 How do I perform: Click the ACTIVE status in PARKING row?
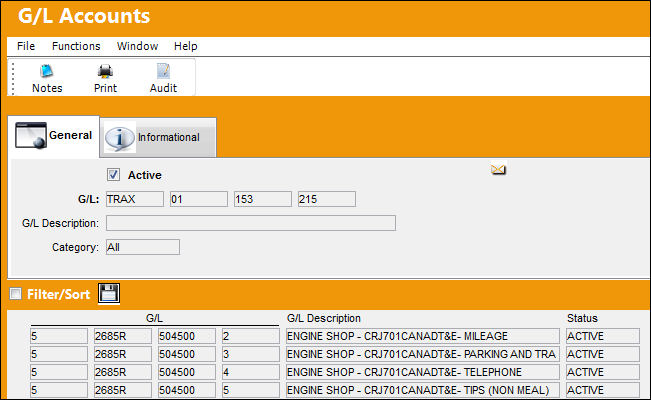coord(603,354)
